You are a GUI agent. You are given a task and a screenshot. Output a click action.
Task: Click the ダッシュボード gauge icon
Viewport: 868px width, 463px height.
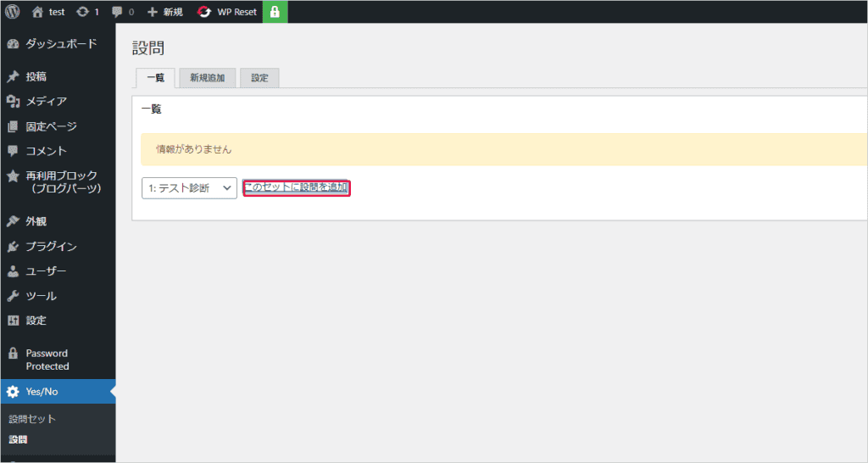coord(13,44)
